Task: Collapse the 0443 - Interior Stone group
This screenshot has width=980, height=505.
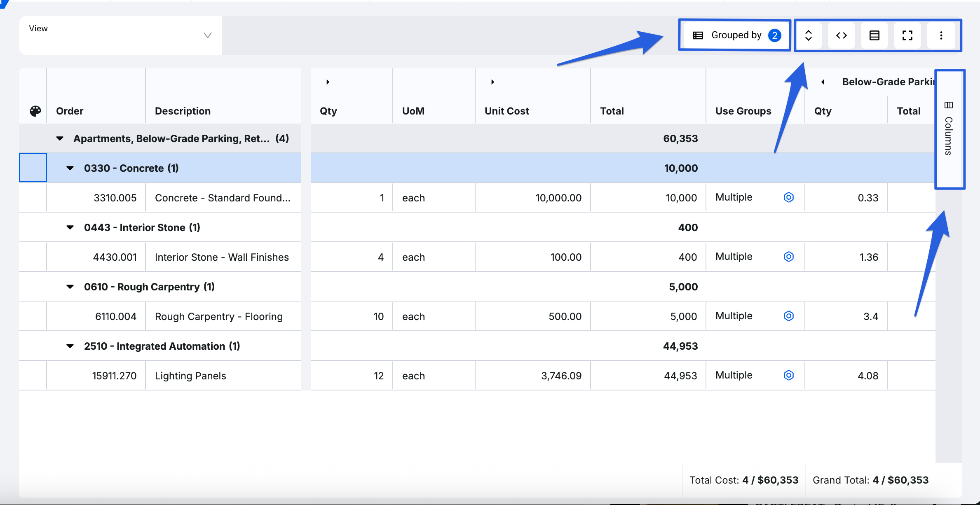Action: point(70,227)
